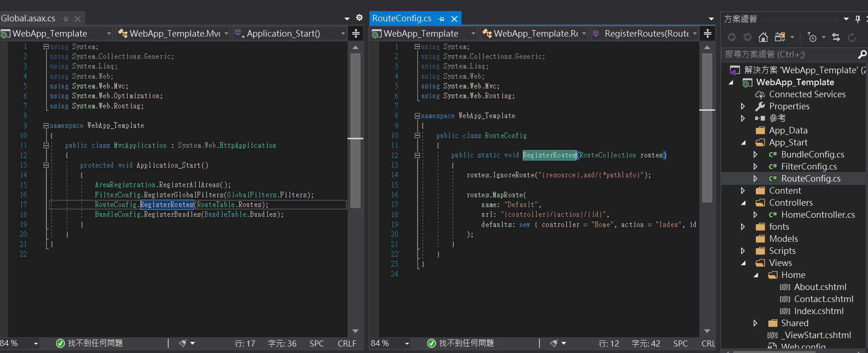
Task: Split the RouteConfig.cs editor window
Action: tap(708, 33)
